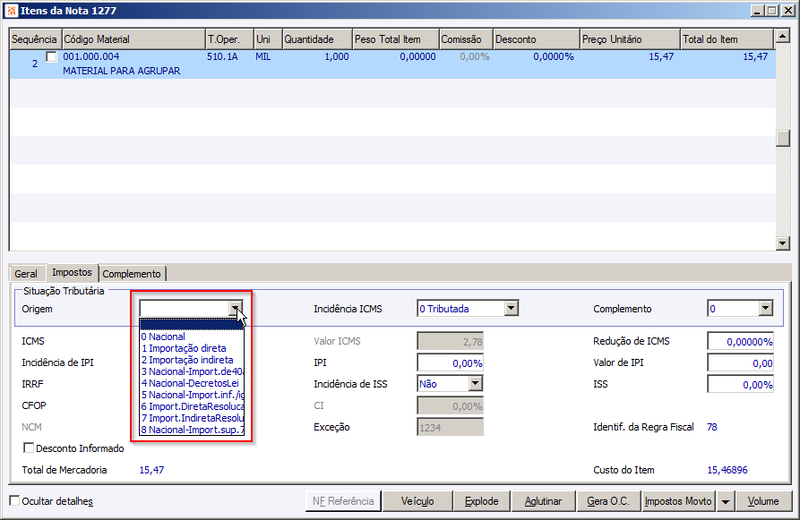800x520 pixels.
Task: Toggle the Ocultar detalhes checkbox
Action: click(15, 501)
